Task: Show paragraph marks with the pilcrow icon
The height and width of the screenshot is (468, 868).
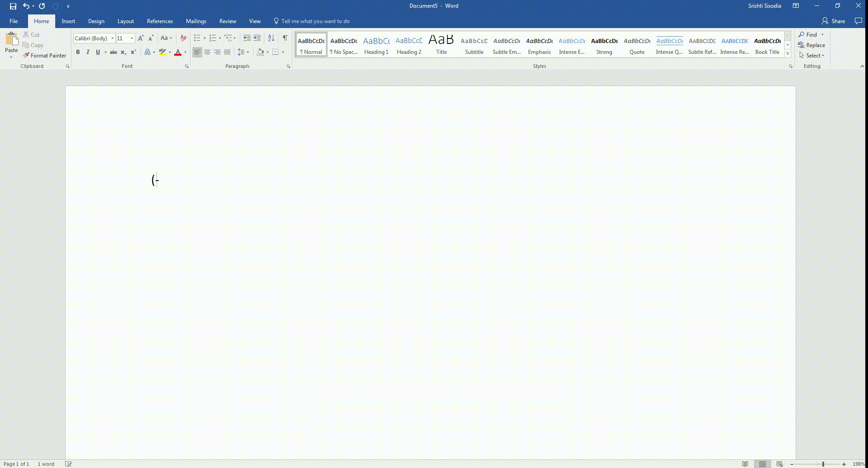Action: pos(285,38)
